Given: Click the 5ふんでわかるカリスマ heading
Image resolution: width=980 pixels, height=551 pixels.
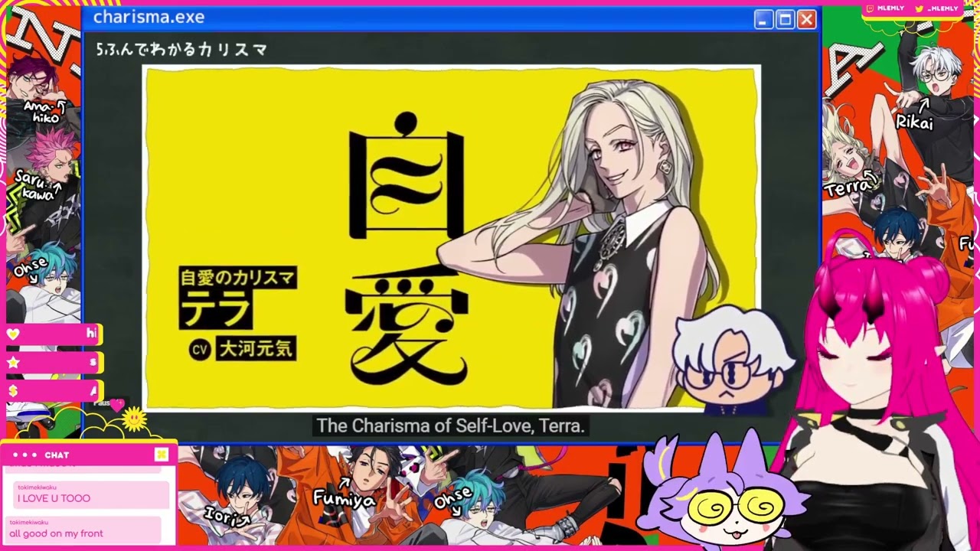Looking at the screenshot, I should [x=181, y=50].
